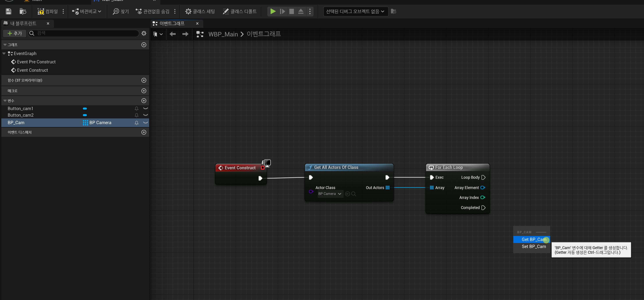Toggle BP_Cam eye visibility icon

(x=146, y=123)
